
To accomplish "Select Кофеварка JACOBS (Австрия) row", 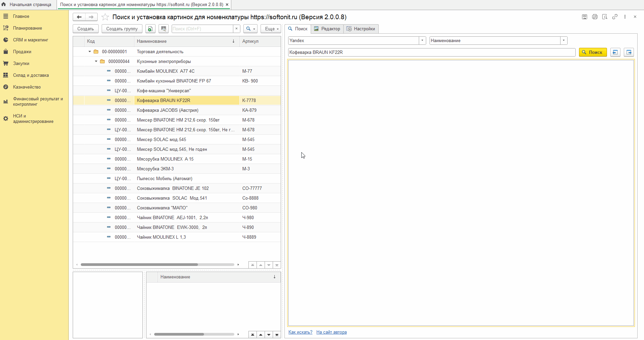I will [167, 110].
